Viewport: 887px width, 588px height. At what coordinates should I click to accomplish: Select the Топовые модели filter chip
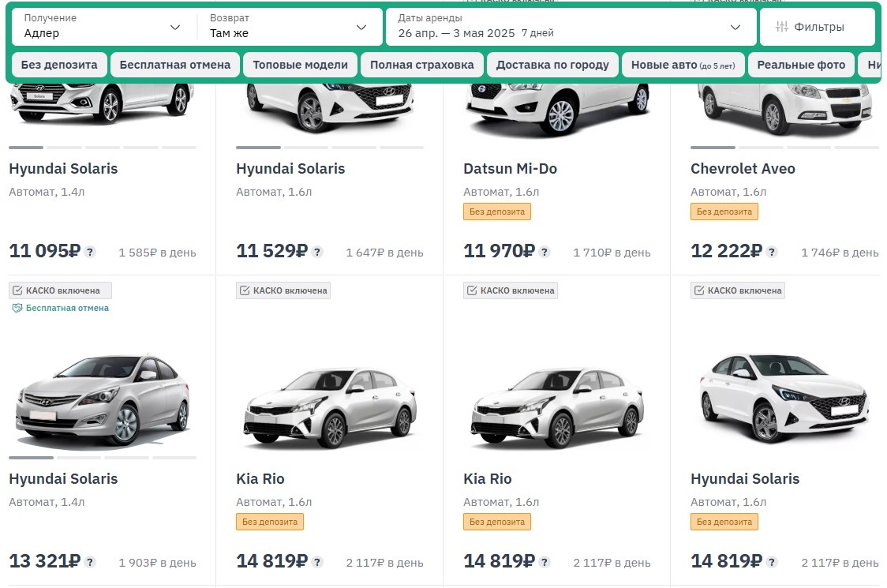[x=300, y=65]
